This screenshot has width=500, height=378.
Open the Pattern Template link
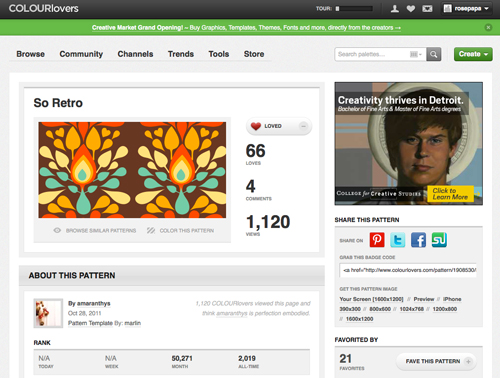point(90,323)
